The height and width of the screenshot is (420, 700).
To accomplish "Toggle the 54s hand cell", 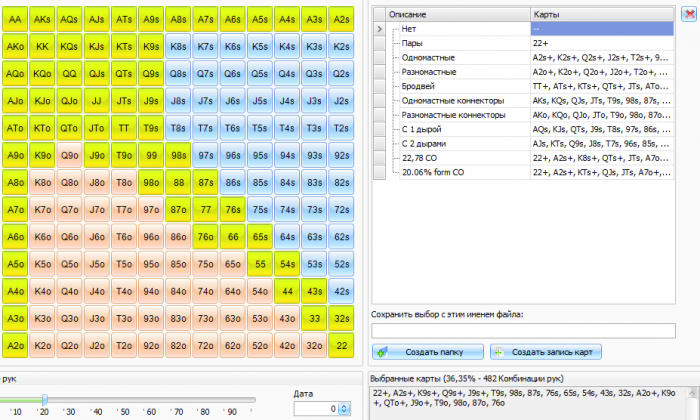I will tap(287, 264).
